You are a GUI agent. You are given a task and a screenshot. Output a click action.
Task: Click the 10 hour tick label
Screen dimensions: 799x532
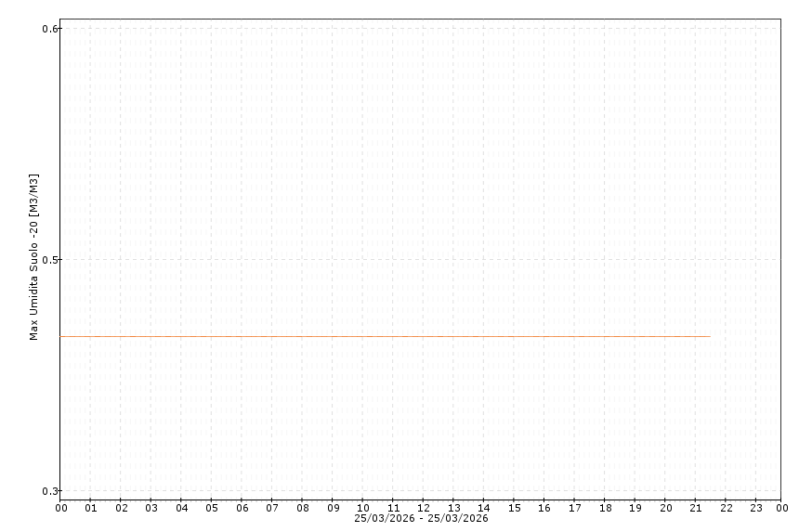(x=363, y=508)
